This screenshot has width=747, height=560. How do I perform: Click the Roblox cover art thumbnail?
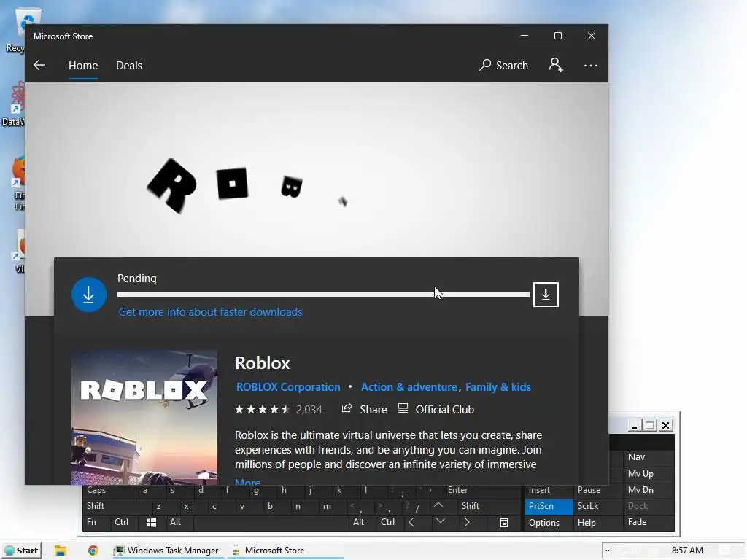(x=144, y=417)
